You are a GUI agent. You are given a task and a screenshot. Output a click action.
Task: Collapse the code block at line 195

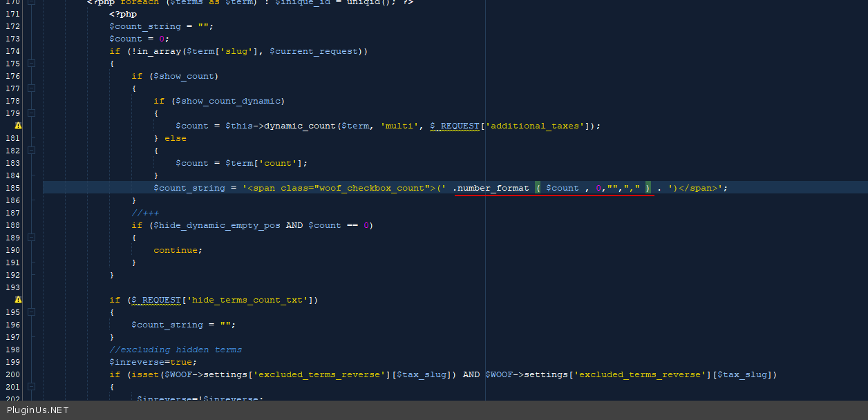pos(31,312)
